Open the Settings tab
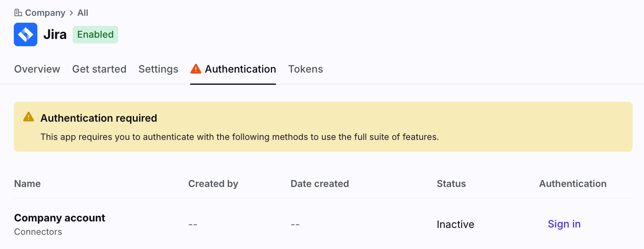Image resolution: width=644 pixels, height=249 pixels. 158,69
